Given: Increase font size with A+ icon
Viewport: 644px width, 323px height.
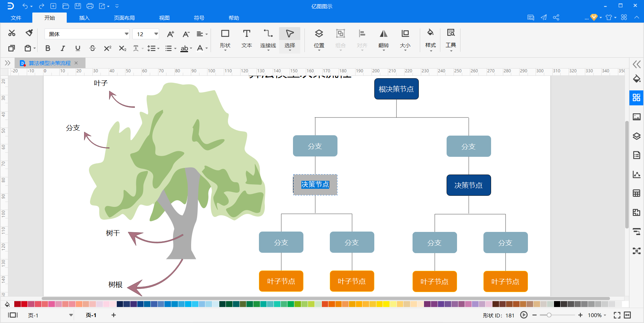Looking at the screenshot, I should point(170,34).
